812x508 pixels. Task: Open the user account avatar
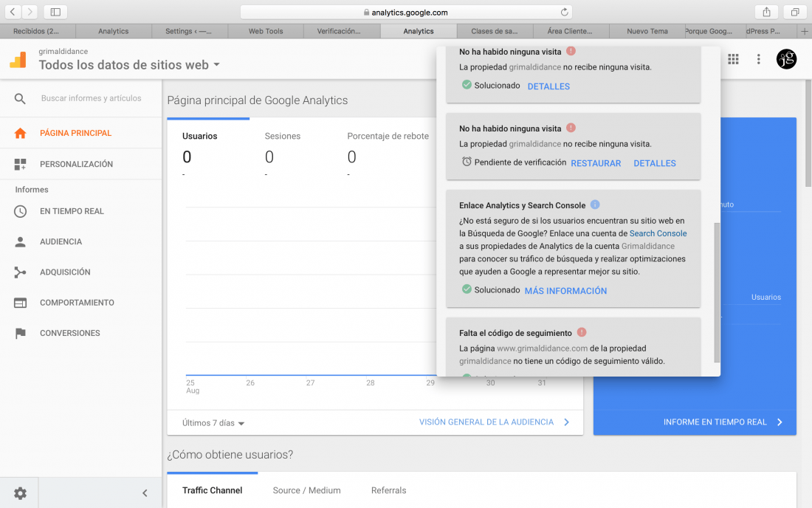point(786,59)
